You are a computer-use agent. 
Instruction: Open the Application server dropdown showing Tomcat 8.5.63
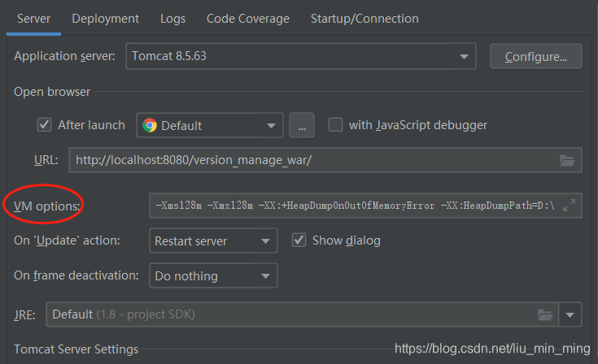301,56
